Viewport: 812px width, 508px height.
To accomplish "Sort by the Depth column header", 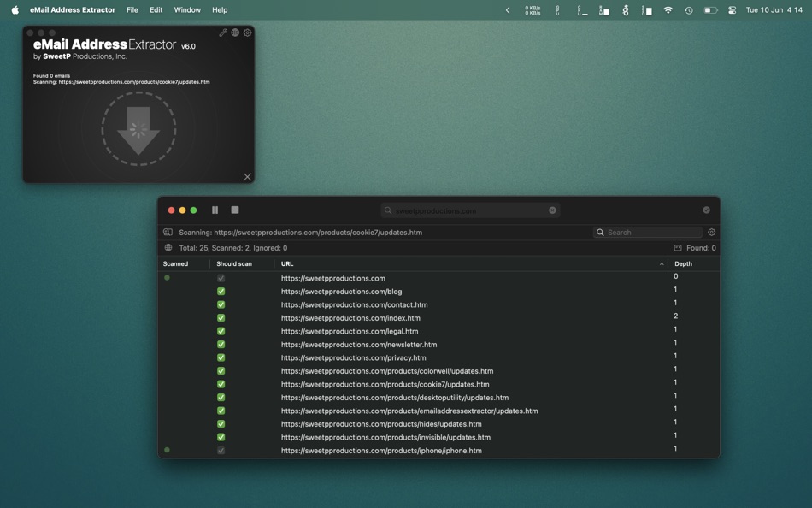I will (683, 264).
